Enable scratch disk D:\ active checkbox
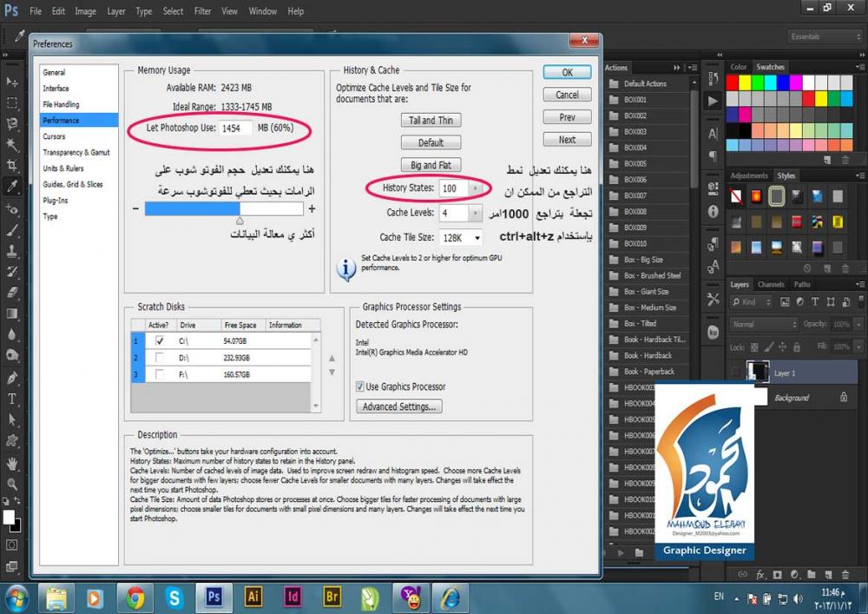 [x=160, y=358]
